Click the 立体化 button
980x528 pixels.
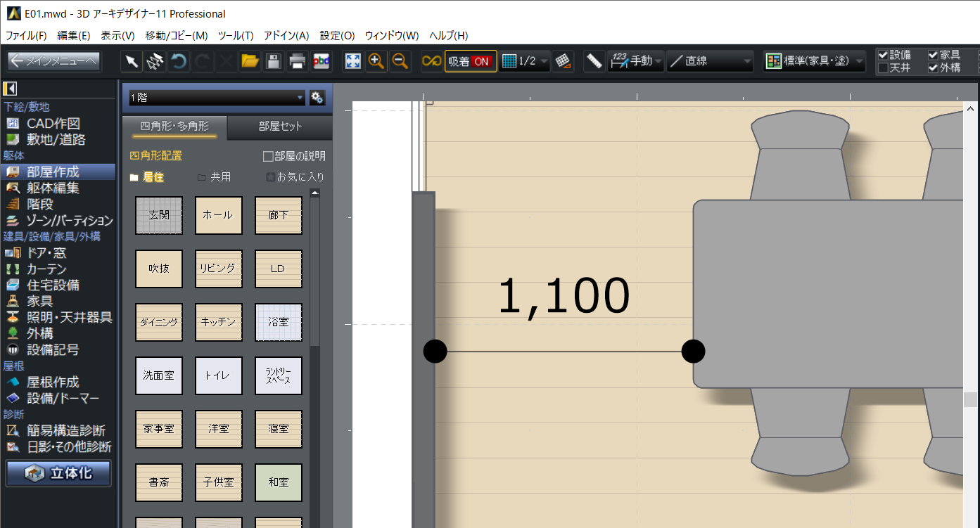(x=58, y=473)
